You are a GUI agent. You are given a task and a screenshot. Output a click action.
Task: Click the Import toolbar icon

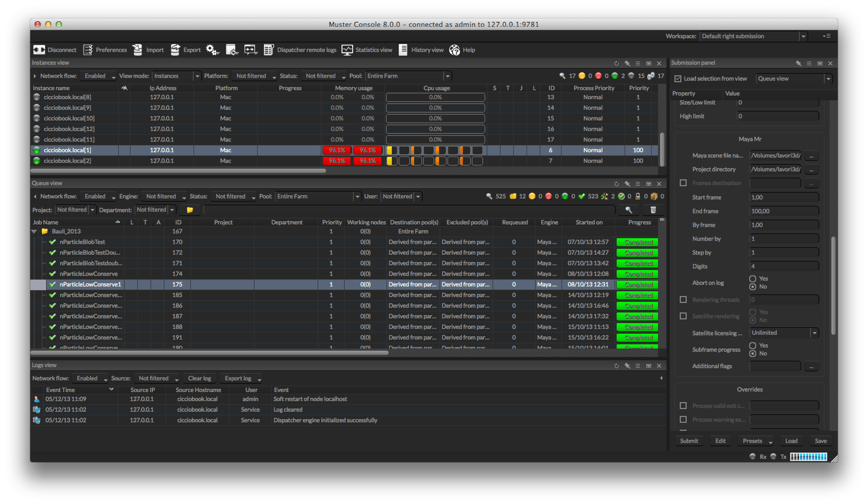click(138, 50)
